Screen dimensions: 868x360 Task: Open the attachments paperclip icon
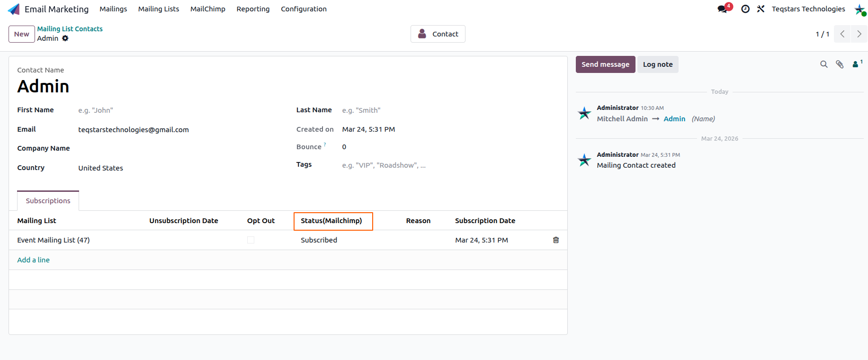pyautogui.click(x=840, y=64)
